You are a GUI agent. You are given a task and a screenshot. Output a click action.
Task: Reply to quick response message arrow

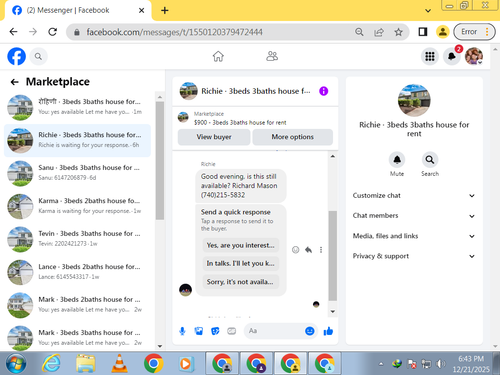click(308, 250)
